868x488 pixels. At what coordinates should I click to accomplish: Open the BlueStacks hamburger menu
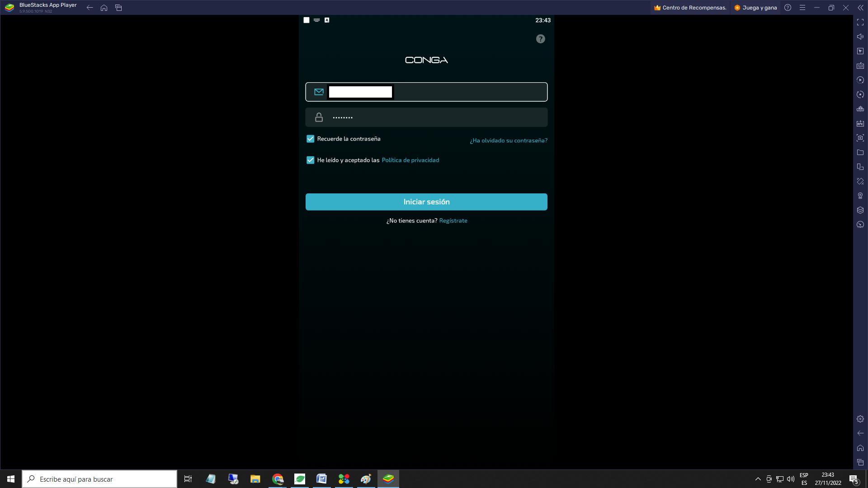point(802,8)
